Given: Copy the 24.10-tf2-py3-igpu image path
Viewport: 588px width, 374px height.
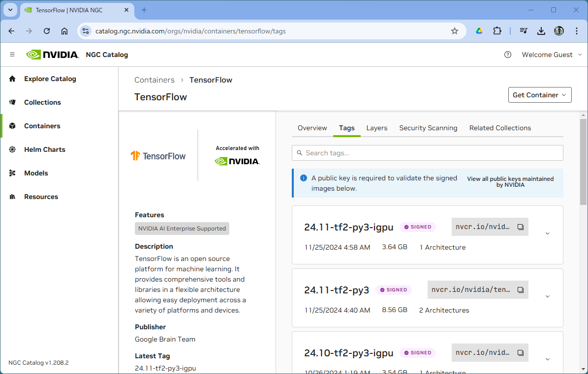Looking at the screenshot, I should pyautogui.click(x=520, y=353).
